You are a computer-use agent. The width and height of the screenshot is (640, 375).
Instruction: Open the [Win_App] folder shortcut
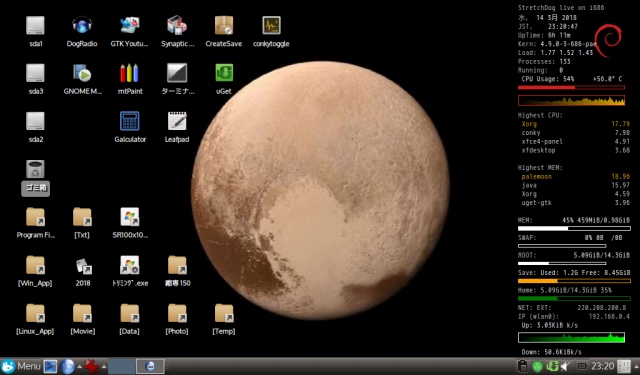(36, 265)
